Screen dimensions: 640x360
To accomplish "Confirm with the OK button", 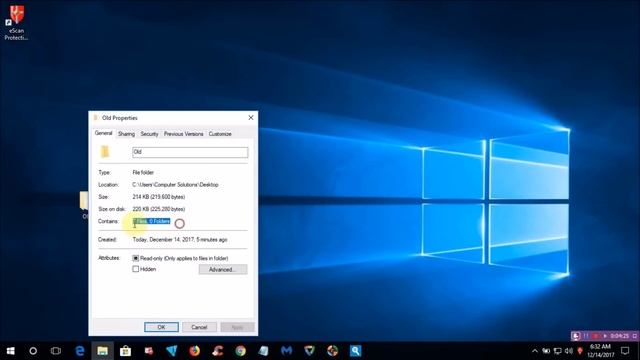I will [x=161, y=327].
